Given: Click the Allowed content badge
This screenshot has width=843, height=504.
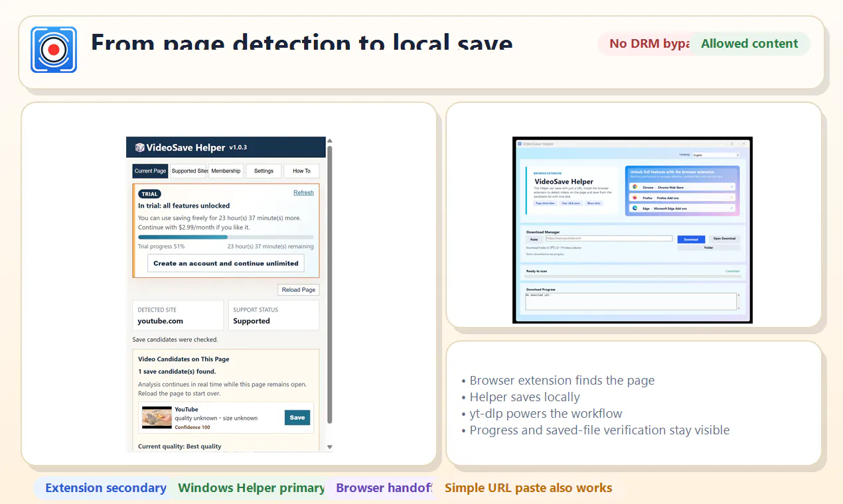Looking at the screenshot, I should (749, 44).
